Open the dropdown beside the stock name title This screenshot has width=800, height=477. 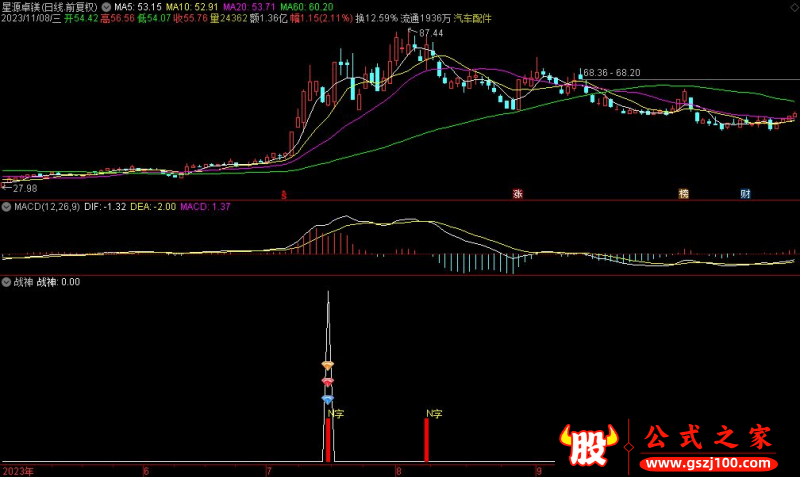point(106,7)
